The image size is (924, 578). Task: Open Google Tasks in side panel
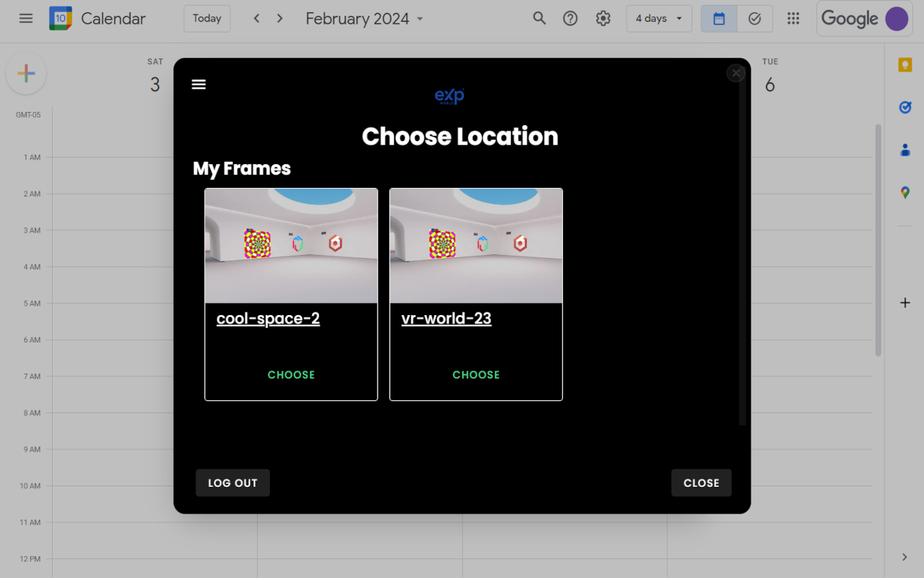[905, 108]
